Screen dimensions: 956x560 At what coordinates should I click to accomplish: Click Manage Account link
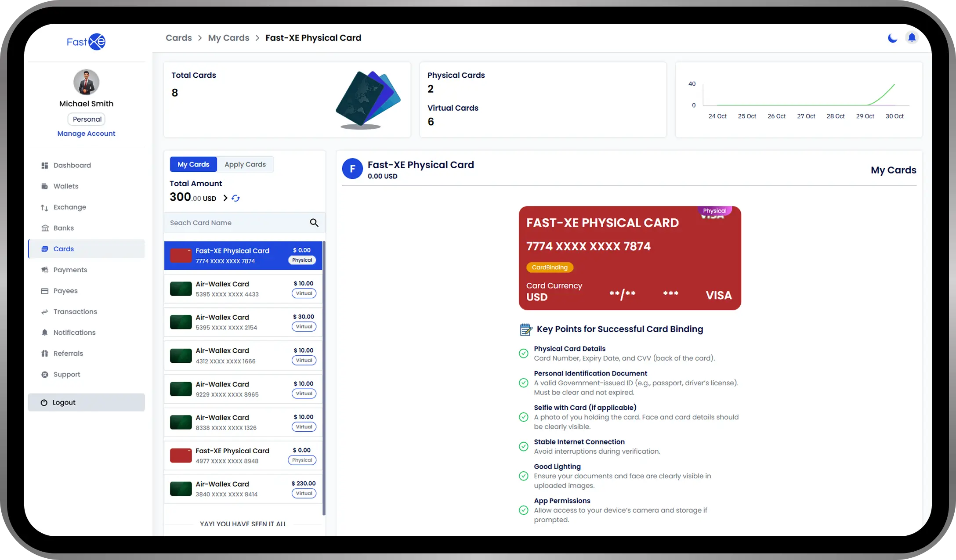point(86,134)
